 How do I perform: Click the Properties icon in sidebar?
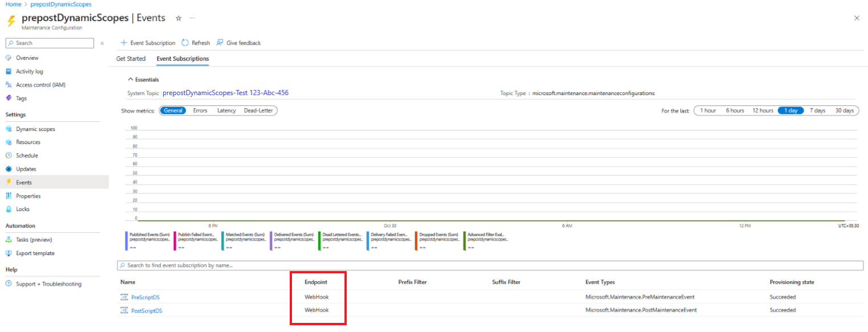click(9, 196)
